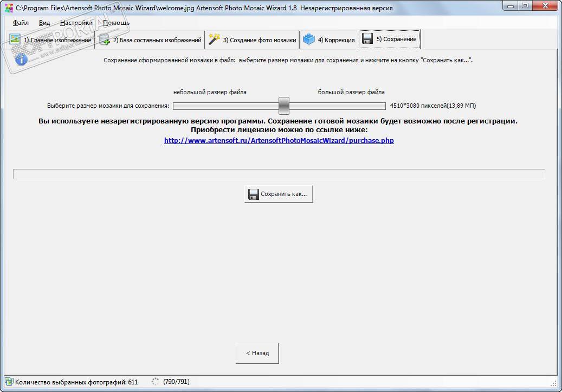Click the mosaic size slider thumb
The image size is (562, 392).
[284, 106]
